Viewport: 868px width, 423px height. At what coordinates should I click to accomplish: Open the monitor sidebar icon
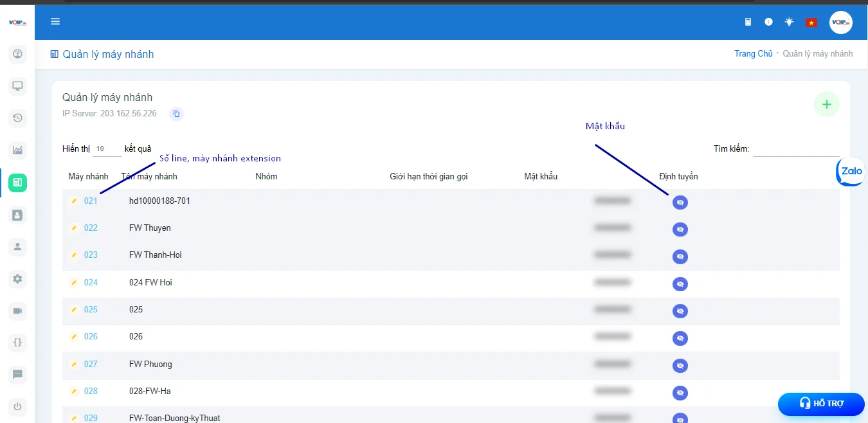pos(17,86)
